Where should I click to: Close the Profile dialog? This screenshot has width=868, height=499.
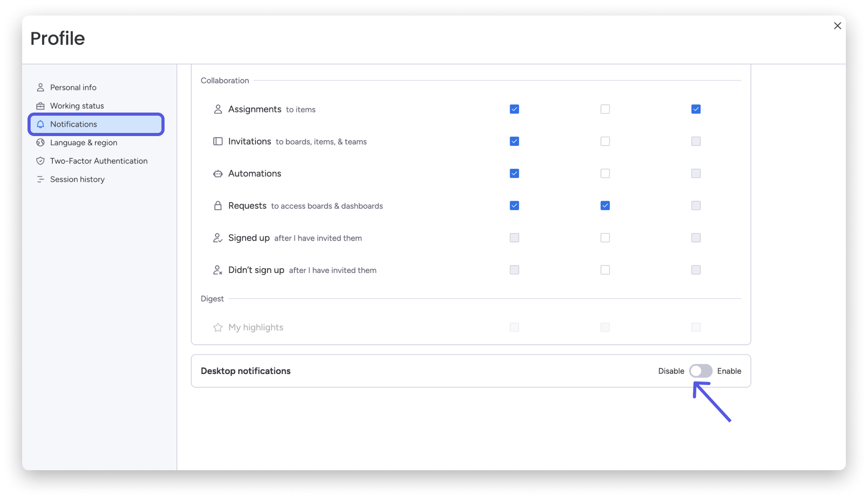(x=837, y=26)
